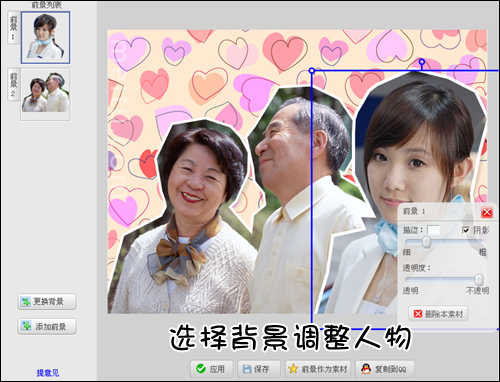Image resolution: width=500 pixels, height=382 pixels.
Task: Click the top-left corner selection handle
Action: point(312,71)
